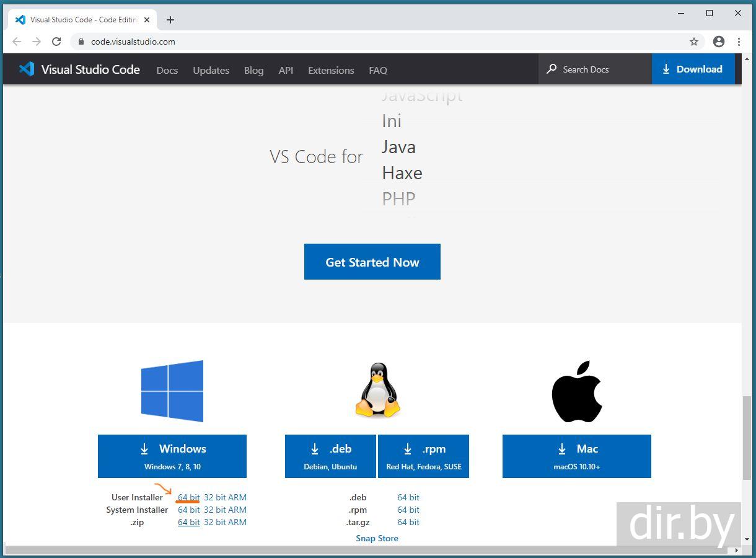Click the black Apple logo icon

coord(577,391)
